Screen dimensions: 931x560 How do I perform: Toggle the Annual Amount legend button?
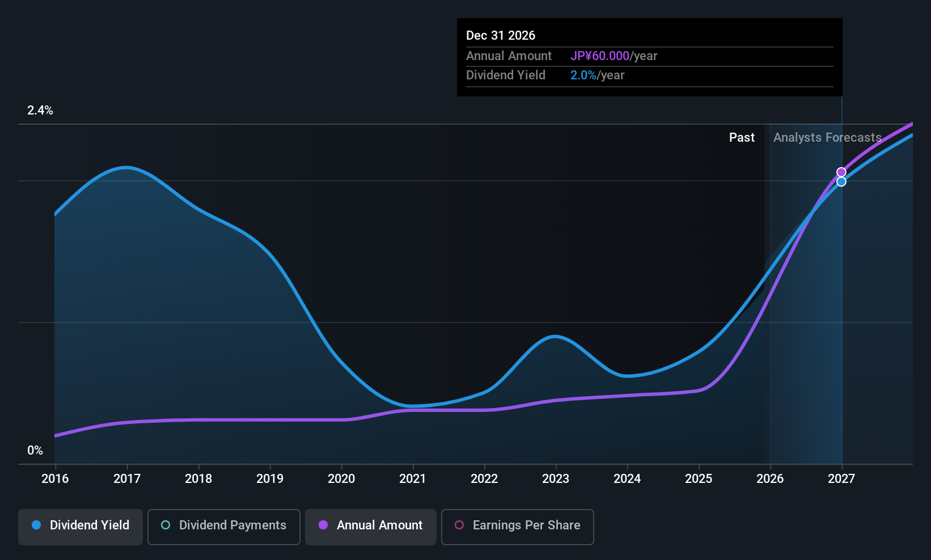(371, 527)
